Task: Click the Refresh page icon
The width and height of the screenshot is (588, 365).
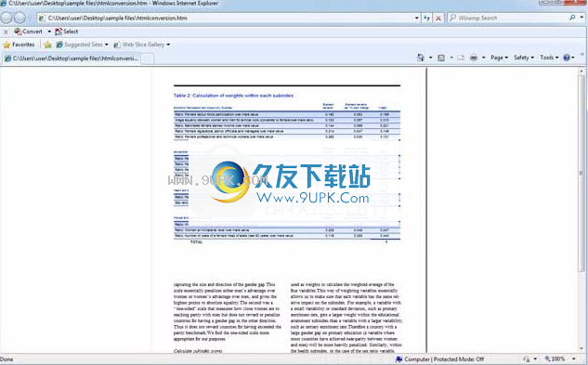Action: coord(426,18)
